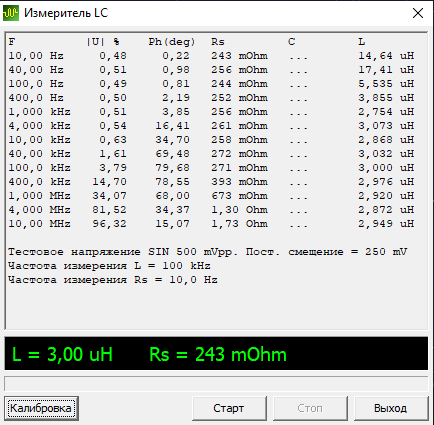Select the 10,00 MHz measurement row
Image resolution: width=434 pixels, height=425 pixels.
tap(211, 224)
